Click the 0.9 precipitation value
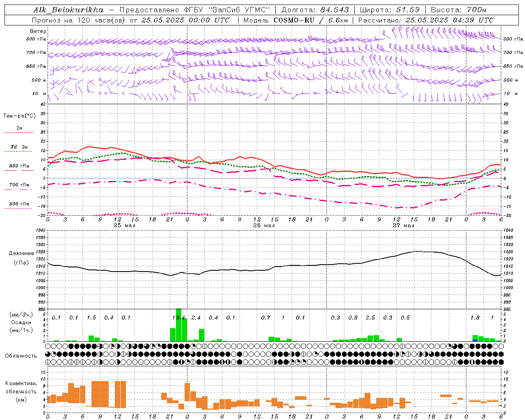Image resolution: width=525 pixels, height=420 pixels. tap(353, 318)
